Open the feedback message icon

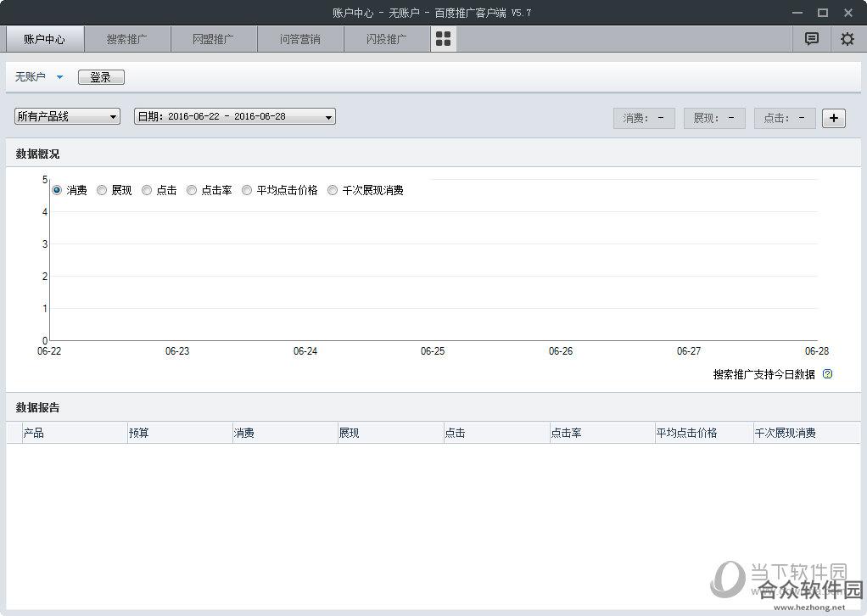[811, 39]
